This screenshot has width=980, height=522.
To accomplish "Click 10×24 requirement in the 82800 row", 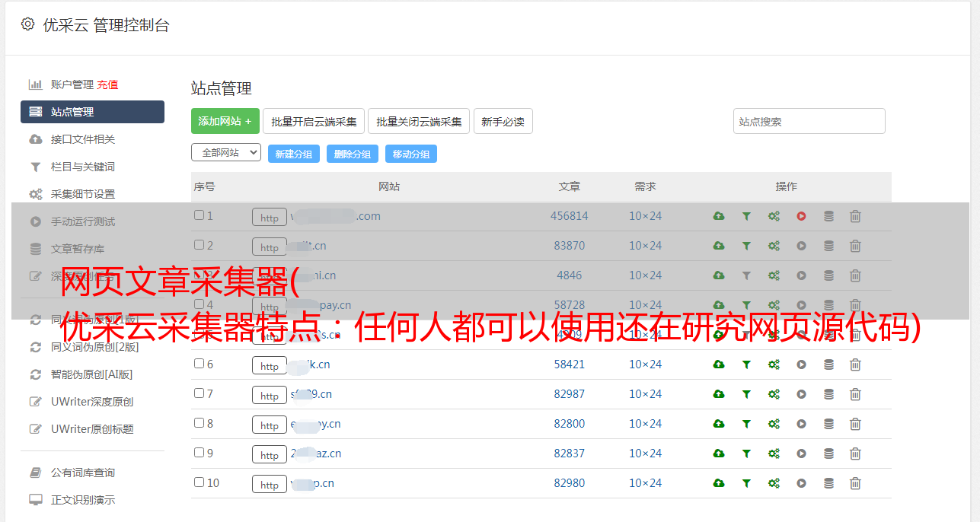I will [645, 424].
